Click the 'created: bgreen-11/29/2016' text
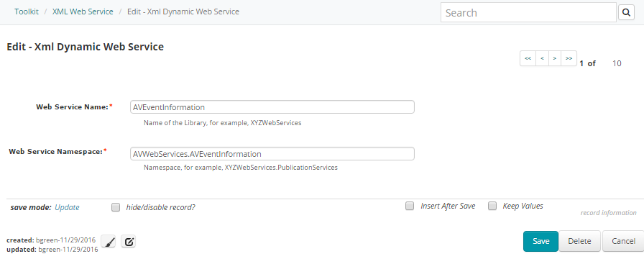This screenshot has height=259, width=644. (51, 240)
